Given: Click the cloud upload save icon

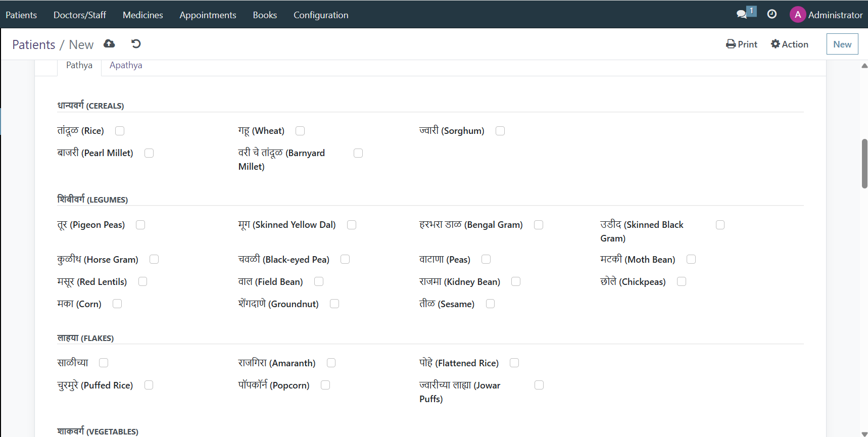Looking at the screenshot, I should (x=109, y=44).
